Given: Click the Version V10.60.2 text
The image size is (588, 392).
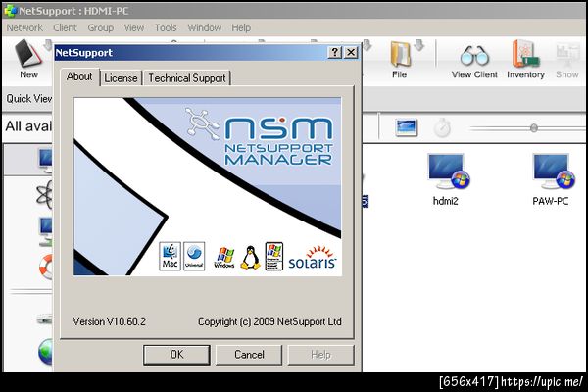Looking at the screenshot, I should click(109, 321).
